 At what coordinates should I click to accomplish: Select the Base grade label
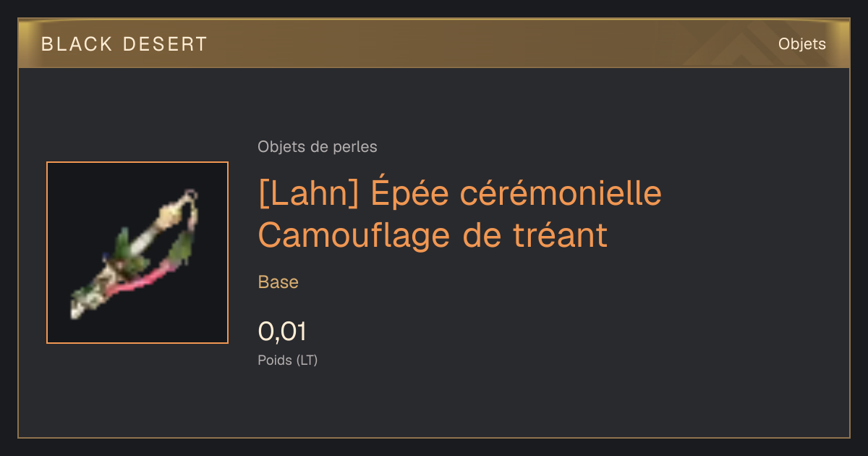point(278,282)
